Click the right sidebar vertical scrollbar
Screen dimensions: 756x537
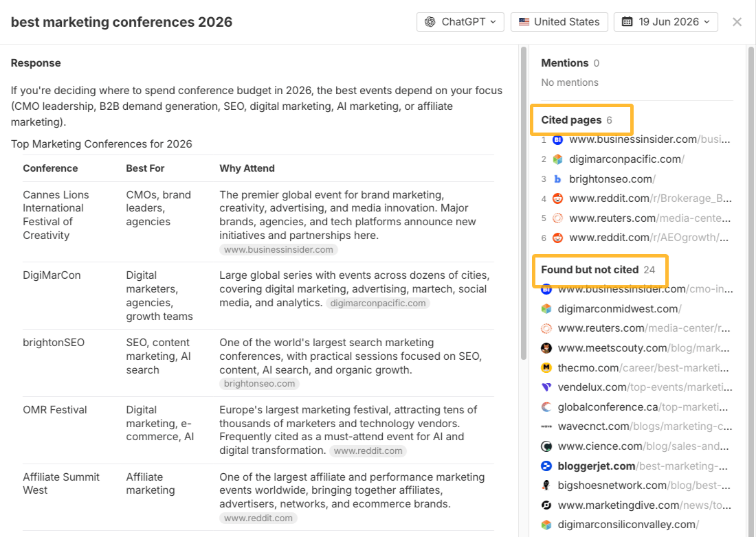pos(751,291)
